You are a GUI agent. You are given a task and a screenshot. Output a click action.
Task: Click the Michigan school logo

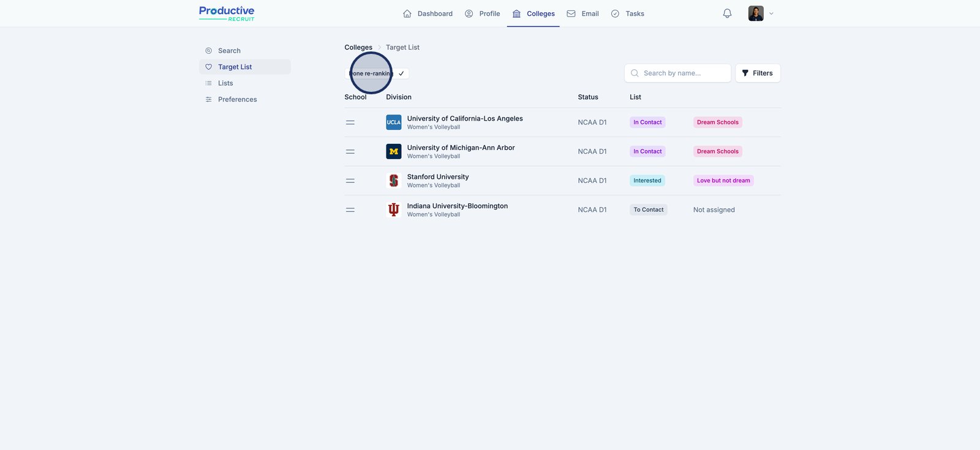click(393, 151)
